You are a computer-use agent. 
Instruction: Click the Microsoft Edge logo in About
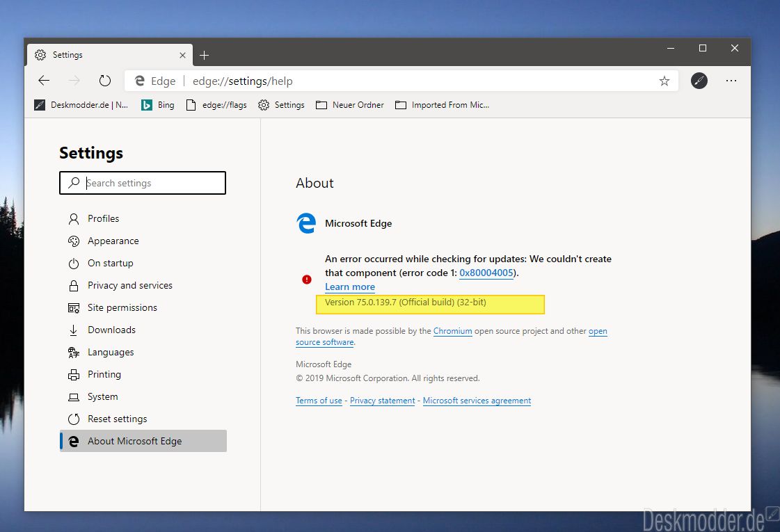[x=306, y=223]
